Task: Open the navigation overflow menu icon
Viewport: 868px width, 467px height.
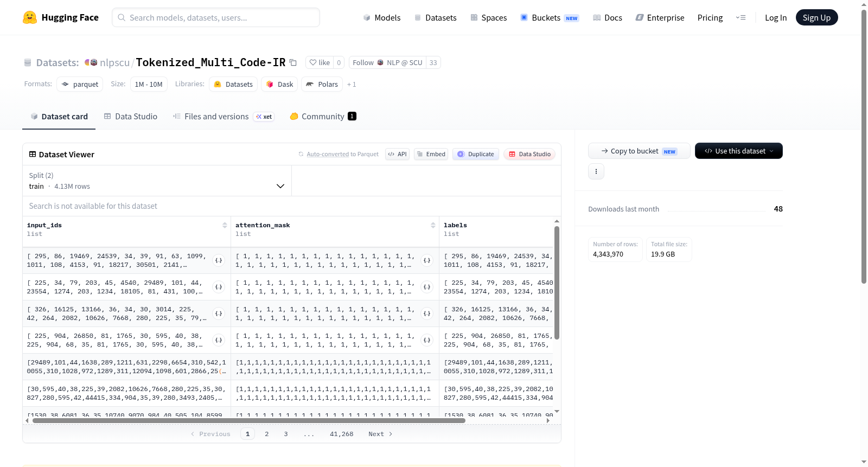Action: 741,17
